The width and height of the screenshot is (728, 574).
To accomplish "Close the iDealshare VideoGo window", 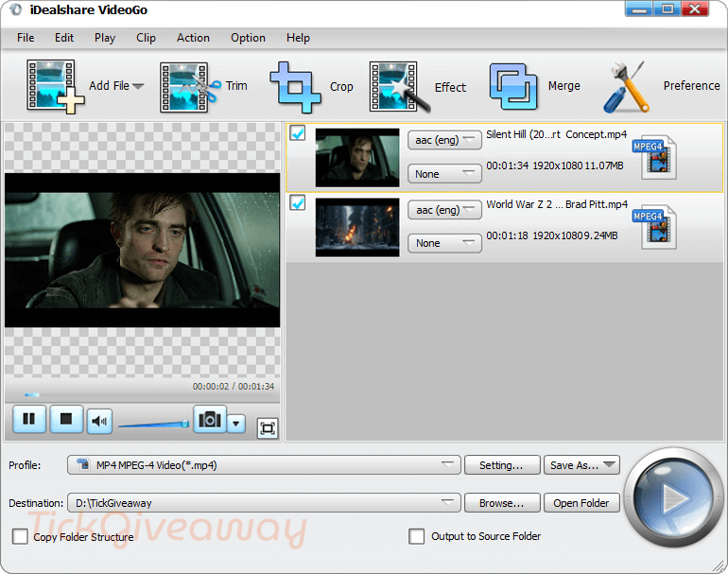I will (x=695, y=9).
